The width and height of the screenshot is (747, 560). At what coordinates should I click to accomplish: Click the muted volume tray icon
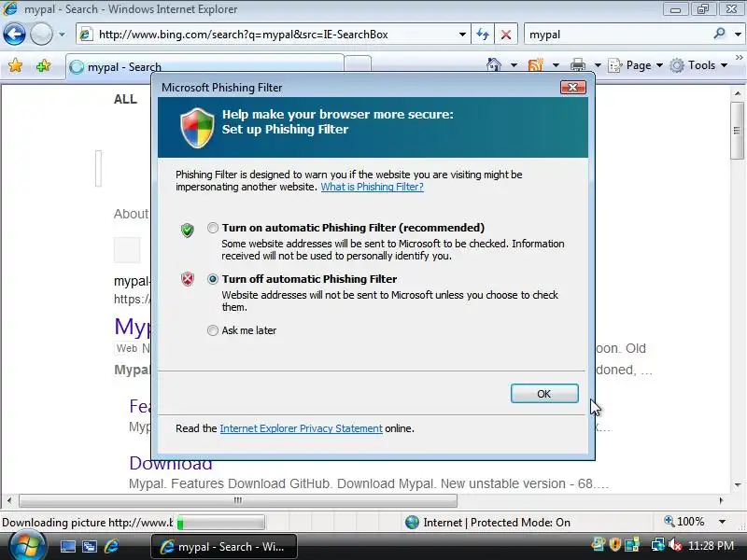[675, 544]
